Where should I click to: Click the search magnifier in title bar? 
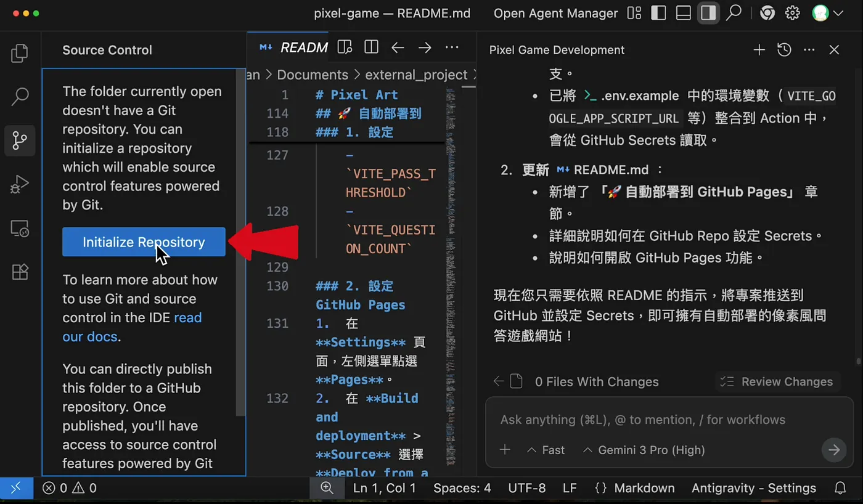click(734, 13)
